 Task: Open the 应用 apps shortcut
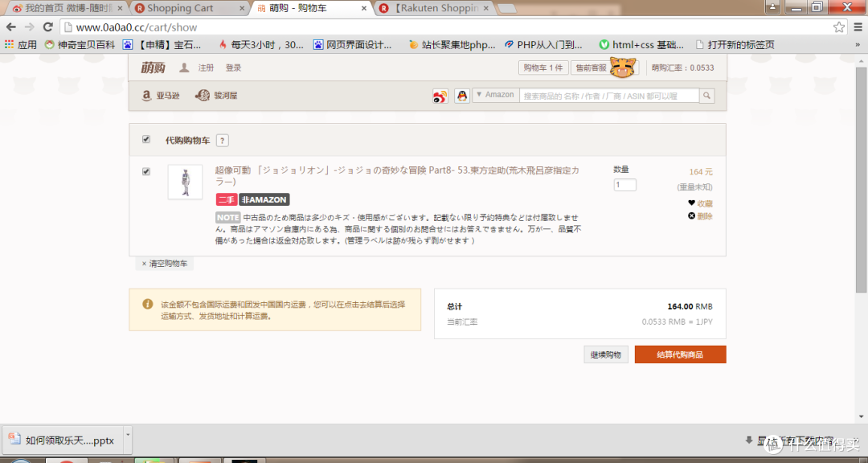tap(20, 45)
